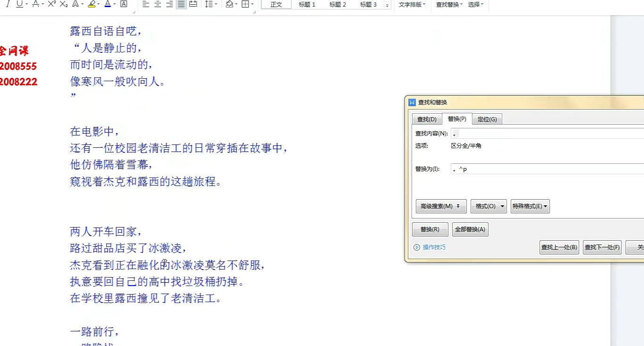Screen dimensions: 644x346
Task: Click the line 执意要回自己的高中找垃圾桶扔掉。
Action: [157, 282]
